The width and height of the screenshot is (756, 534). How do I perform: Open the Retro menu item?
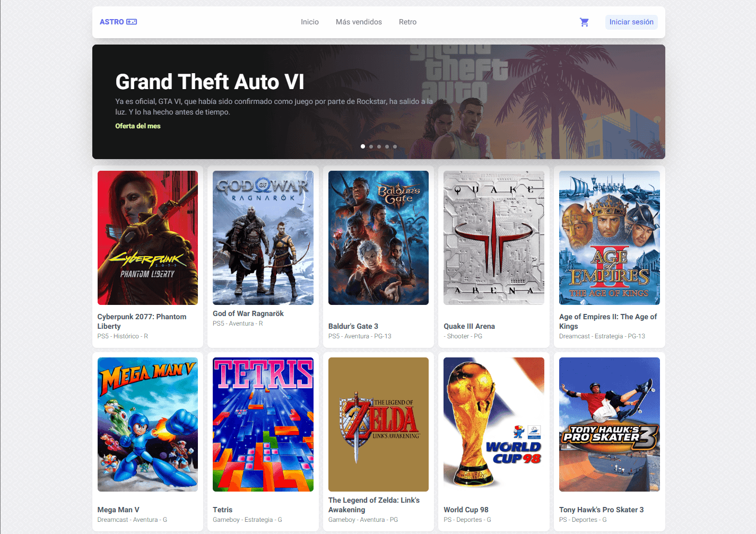407,22
